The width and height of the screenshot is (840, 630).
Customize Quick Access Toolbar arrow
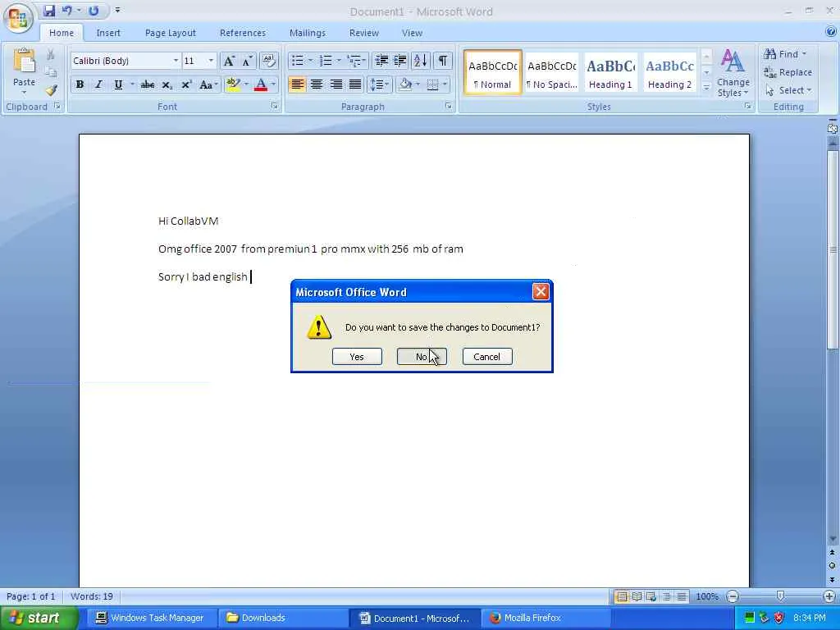(117, 10)
